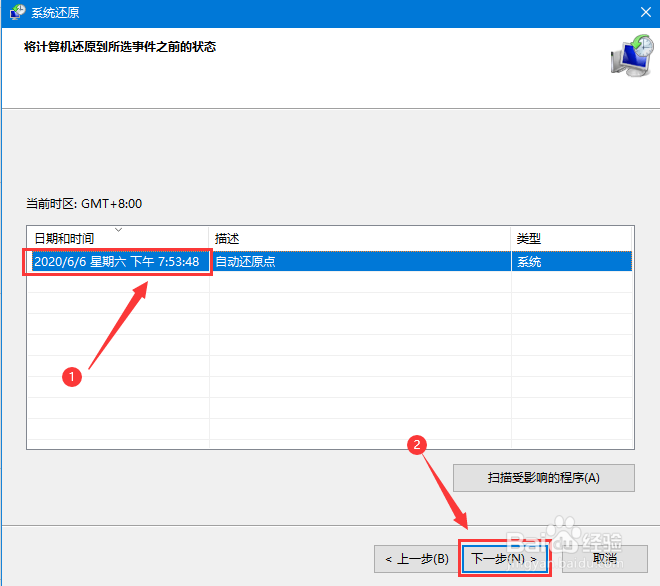Proceed with 下一步(N) button

pos(504,559)
